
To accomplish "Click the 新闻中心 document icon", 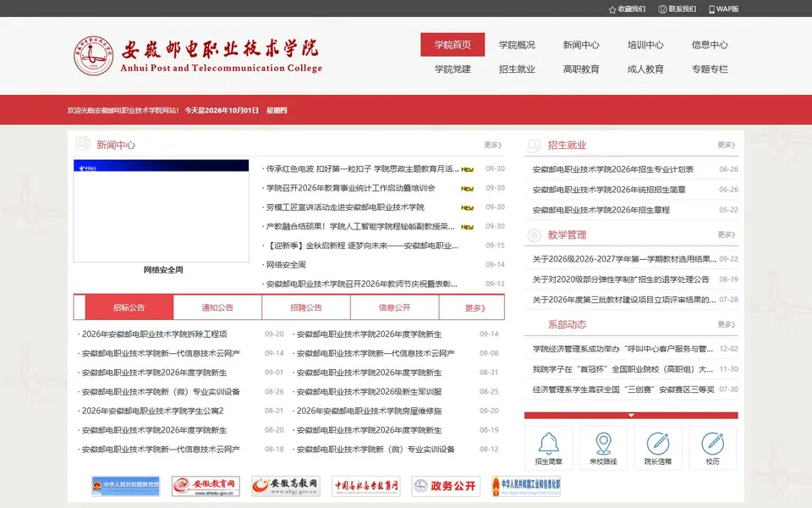I will tap(83, 143).
